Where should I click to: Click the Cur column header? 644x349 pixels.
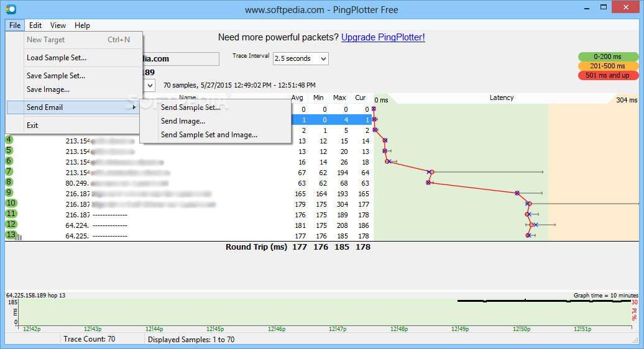click(360, 97)
